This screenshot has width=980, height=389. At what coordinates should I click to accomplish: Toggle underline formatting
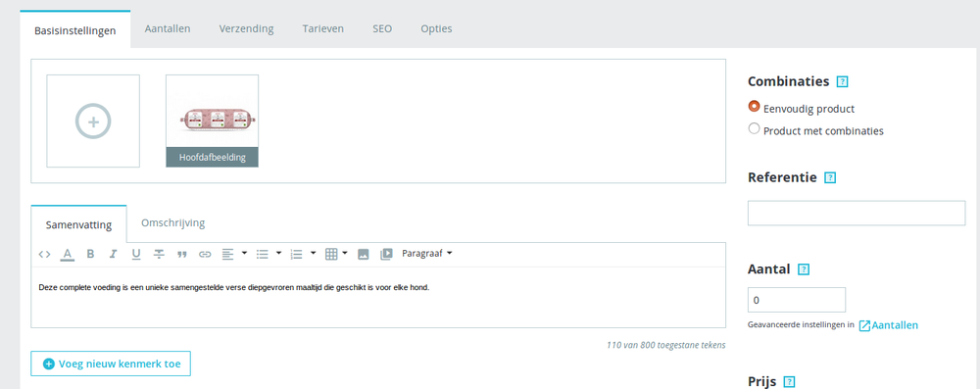click(x=135, y=254)
